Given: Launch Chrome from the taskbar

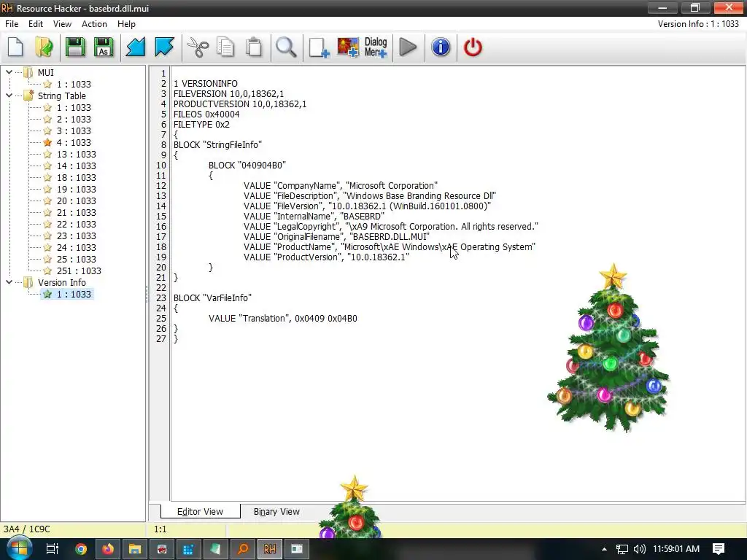Looking at the screenshot, I should coord(81,549).
